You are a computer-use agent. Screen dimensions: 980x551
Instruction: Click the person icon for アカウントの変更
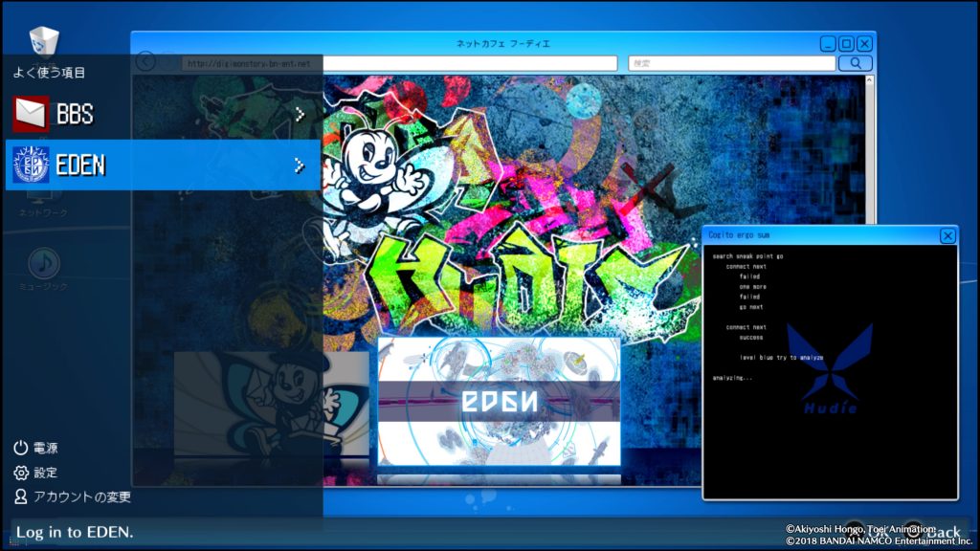(20, 497)
